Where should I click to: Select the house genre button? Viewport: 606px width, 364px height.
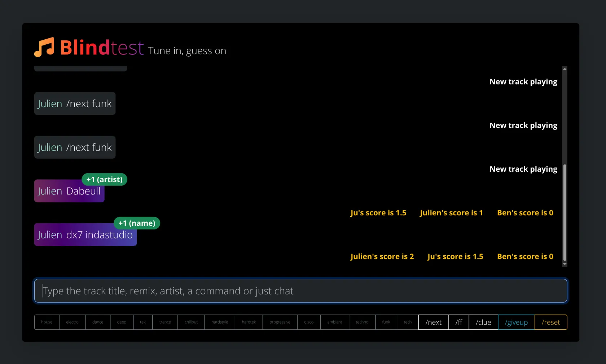[47, 322]
